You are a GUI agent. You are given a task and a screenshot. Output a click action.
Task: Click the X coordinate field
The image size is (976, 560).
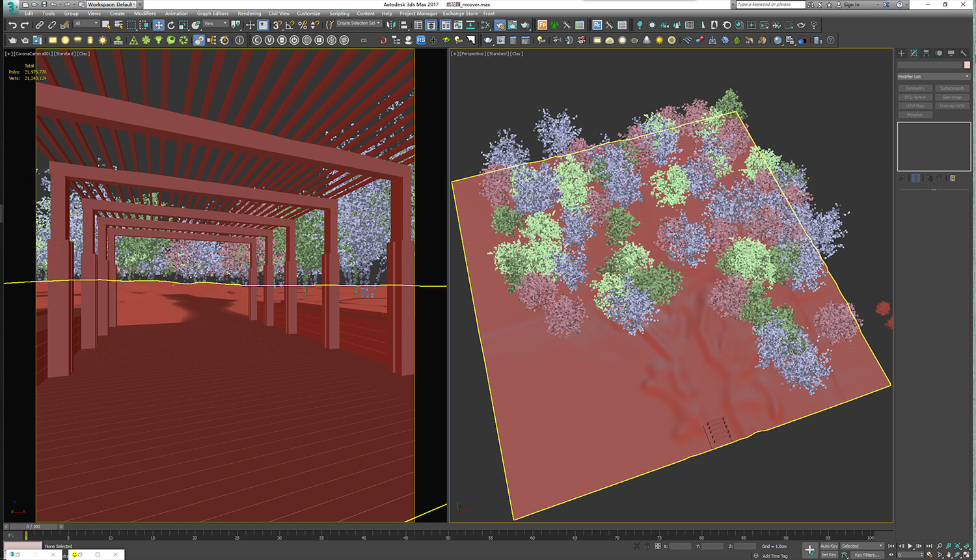pyautogui.click(x=680, y=546)
